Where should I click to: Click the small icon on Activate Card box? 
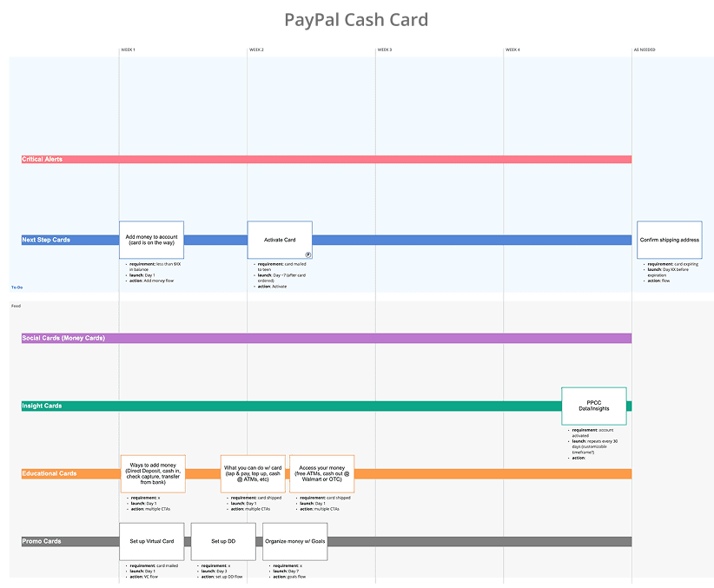click(308, 254)
